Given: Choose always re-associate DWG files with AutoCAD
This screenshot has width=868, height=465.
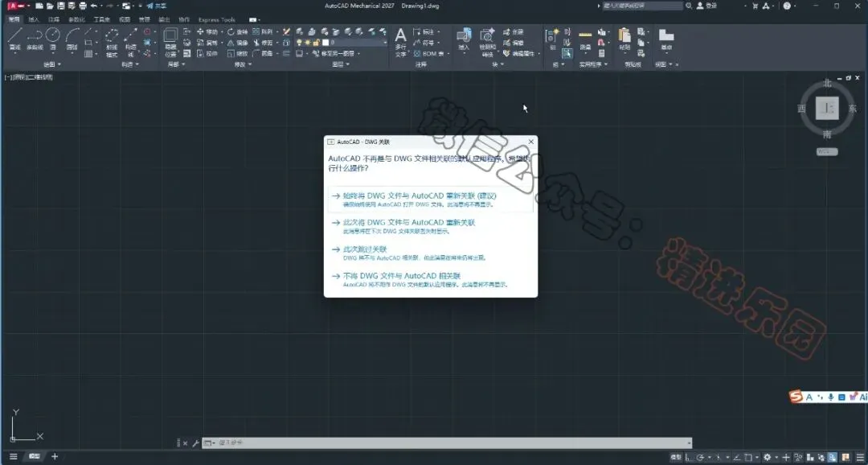Looking at the screenshot, I should pyautogui.click(x=431, y=200).
